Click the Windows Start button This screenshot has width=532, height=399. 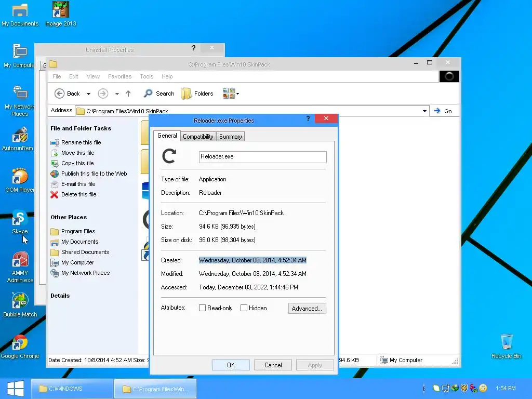[15, 389]
